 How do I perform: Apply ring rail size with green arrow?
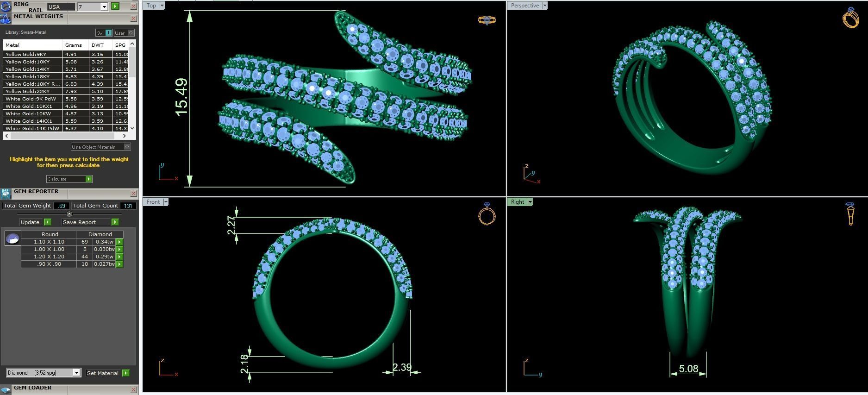115,6
